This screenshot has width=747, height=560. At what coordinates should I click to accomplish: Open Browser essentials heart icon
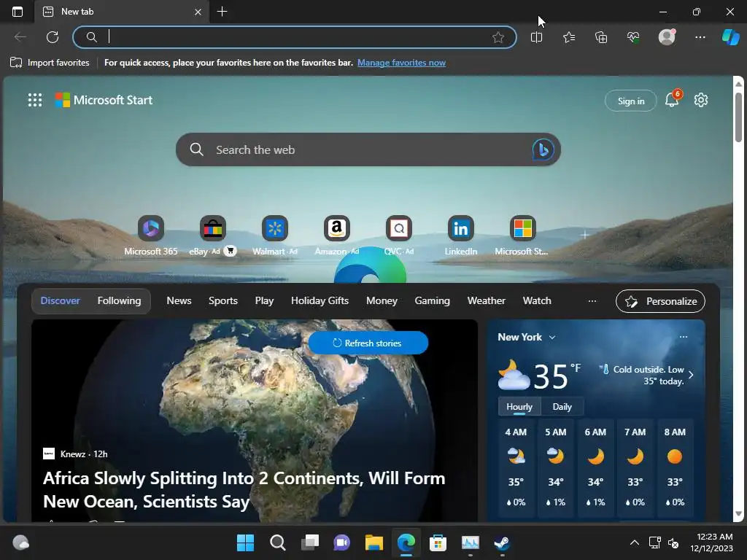(x=633, y=37)
